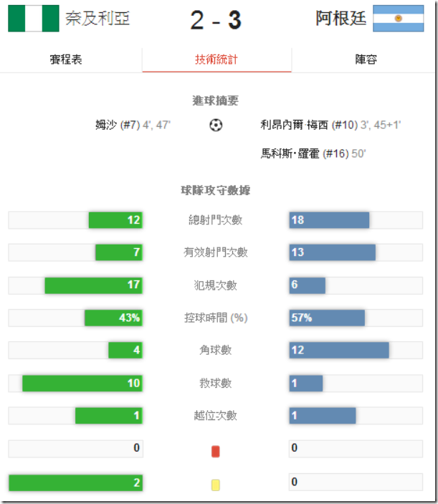Click Nigeria's green total shots bar showing 12
Viewport: 438px width, 504px height.
115,220
